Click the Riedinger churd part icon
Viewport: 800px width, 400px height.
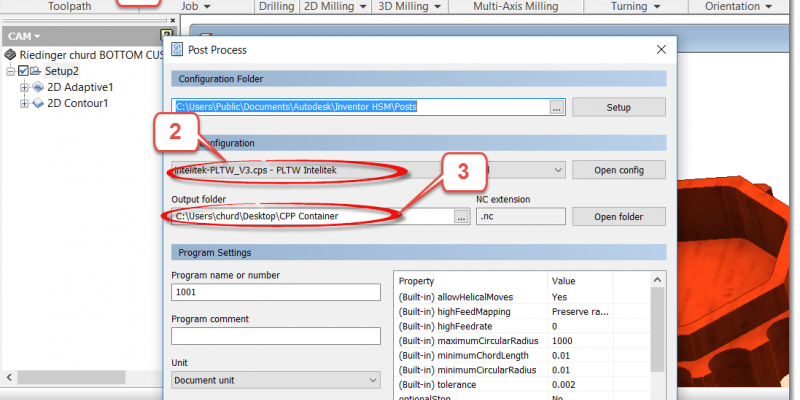point(10,55)
